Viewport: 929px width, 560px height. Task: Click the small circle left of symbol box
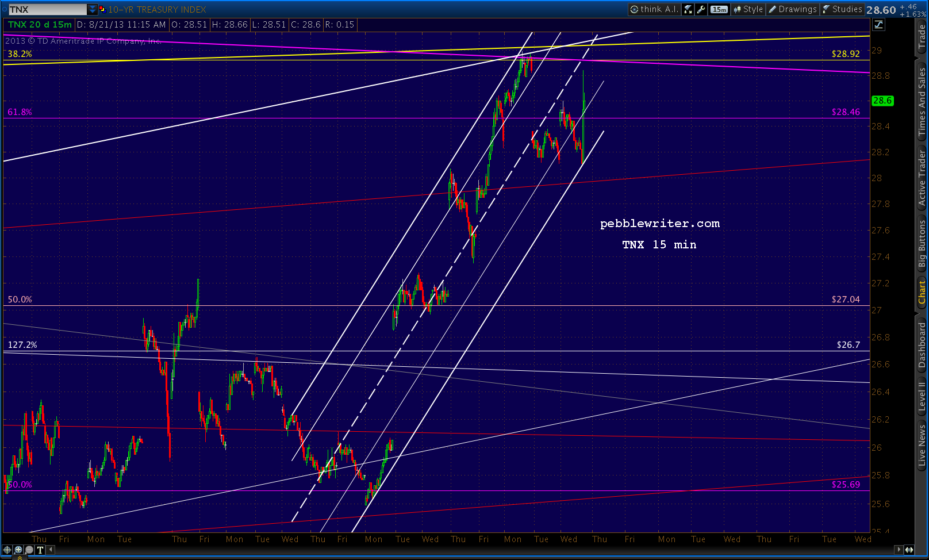click(5, 9)
